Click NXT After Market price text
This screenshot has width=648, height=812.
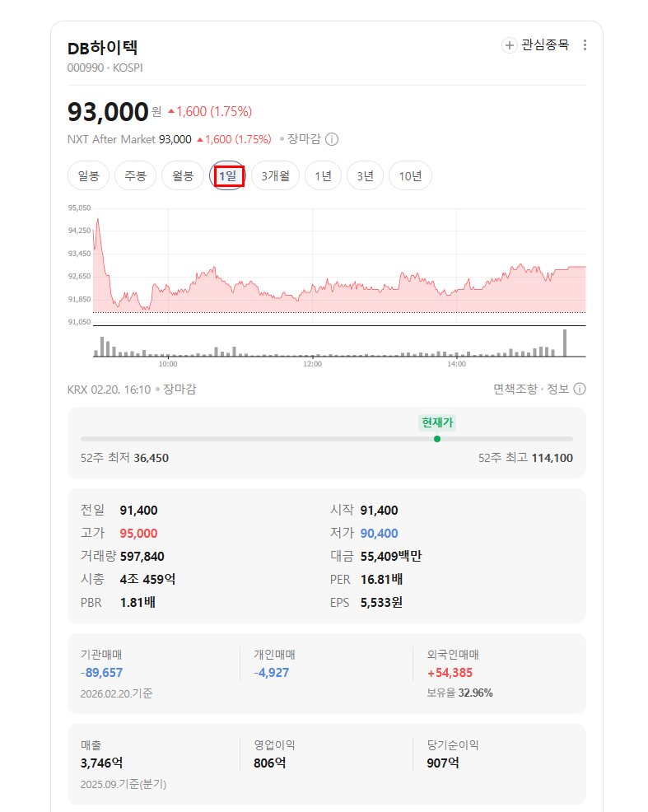tap(175, 139)
